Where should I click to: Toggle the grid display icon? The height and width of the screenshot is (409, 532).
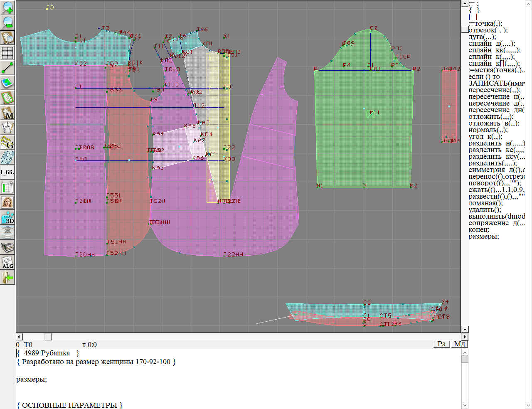click(7, 53)
